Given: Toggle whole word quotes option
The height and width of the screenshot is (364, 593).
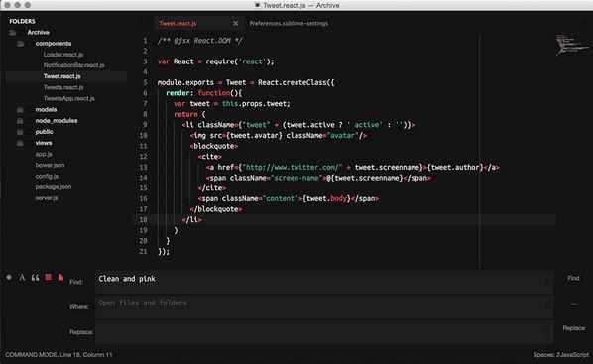Looking at the screenshot, I should pos(35,278).
